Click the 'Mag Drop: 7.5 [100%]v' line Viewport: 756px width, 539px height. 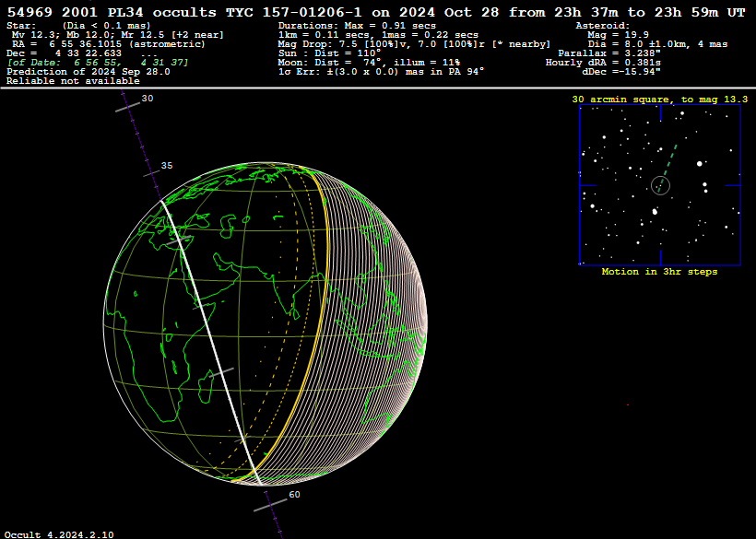[x=414, y=44]
